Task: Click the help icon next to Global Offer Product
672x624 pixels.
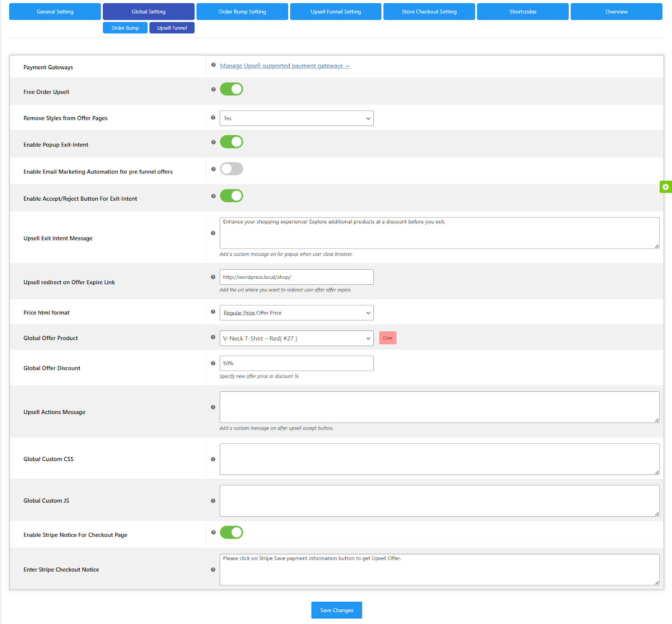Action: (213, 337)
